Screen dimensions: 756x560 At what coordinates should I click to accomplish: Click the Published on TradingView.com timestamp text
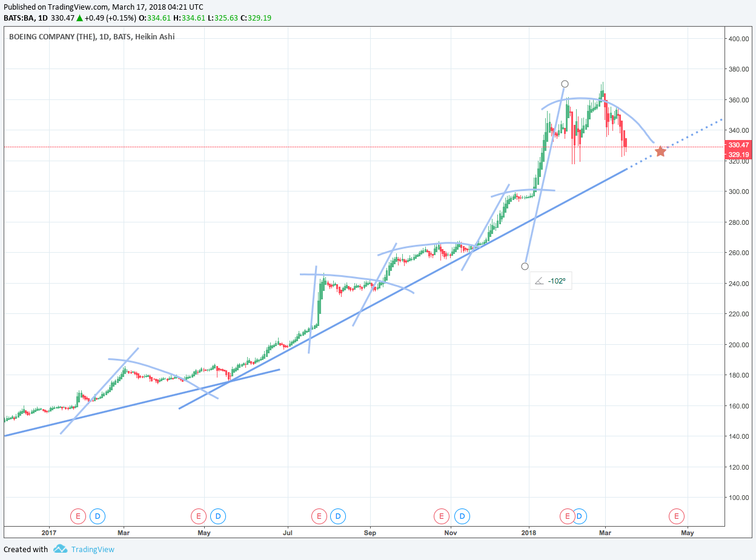[104, 7]
